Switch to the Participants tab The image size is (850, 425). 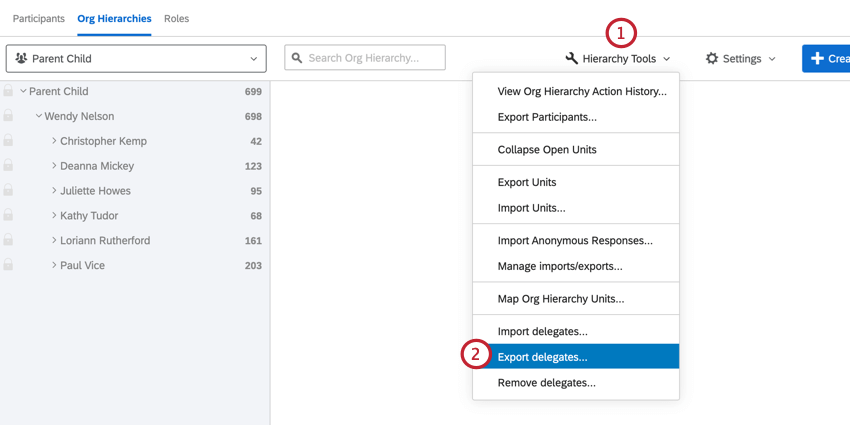click(39, 19)
